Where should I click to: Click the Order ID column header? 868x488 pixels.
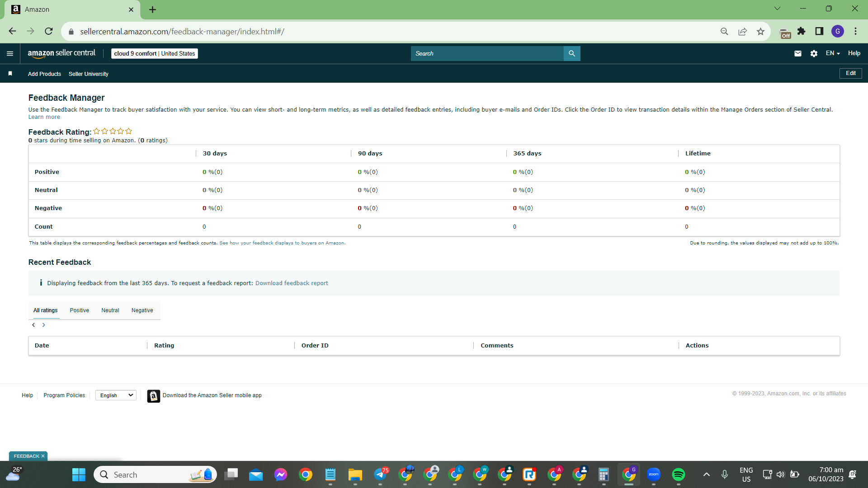pyautogui.click(x=315, y=346)
